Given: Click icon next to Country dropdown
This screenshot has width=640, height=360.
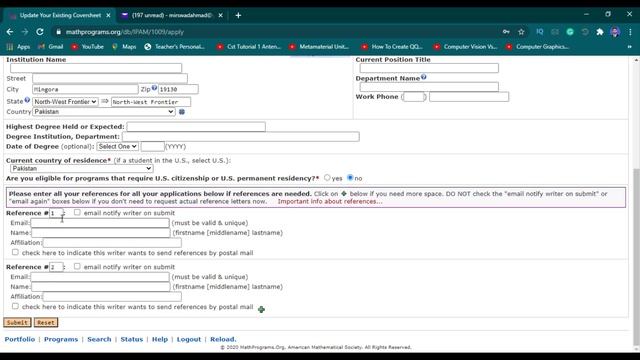Looking at the screenshot, I should pyautogui.click(x=182, y=112).
